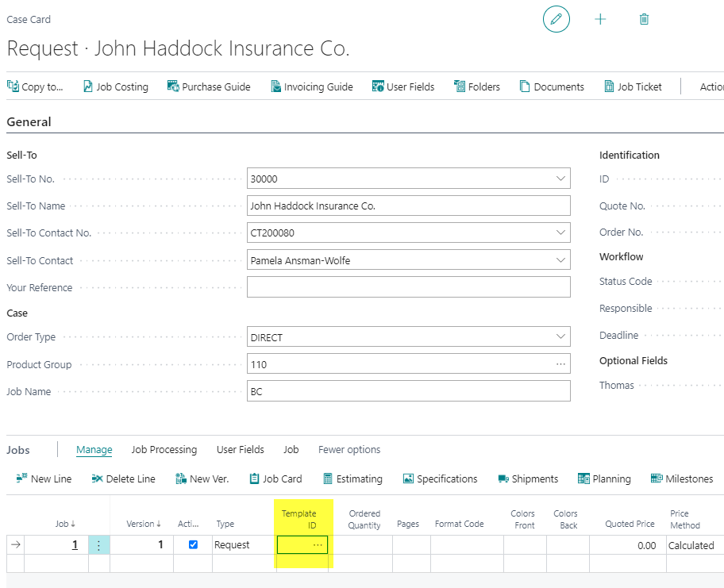The image size is (724, 588).
Task: Open Folders
Action: (476, 86)
